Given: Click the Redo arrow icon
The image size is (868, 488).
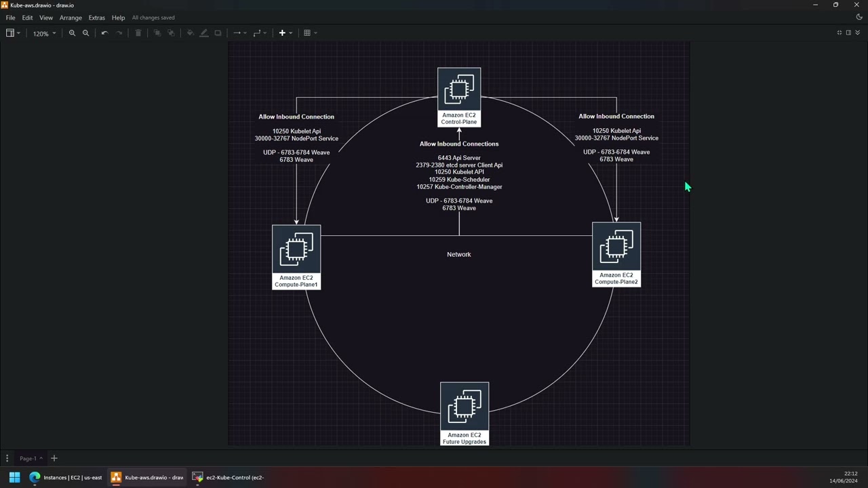Looking at the screenshot, I should (x=119, y=33).
